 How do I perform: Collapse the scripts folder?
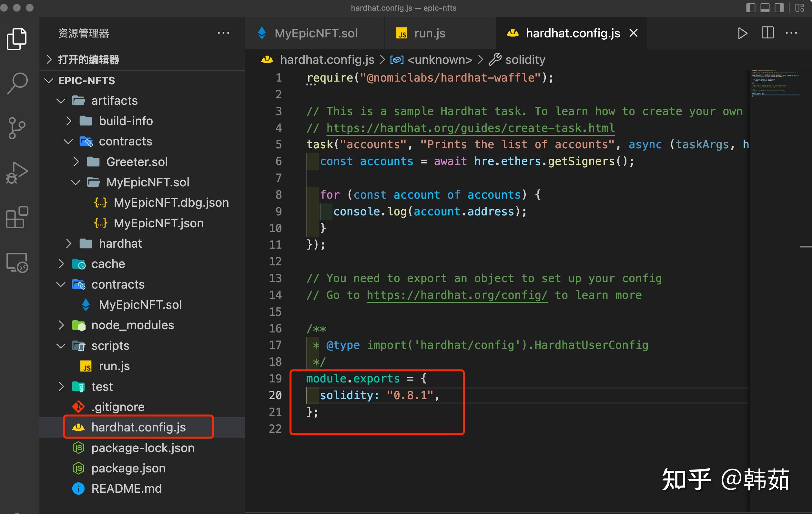[x=142, y=346]
